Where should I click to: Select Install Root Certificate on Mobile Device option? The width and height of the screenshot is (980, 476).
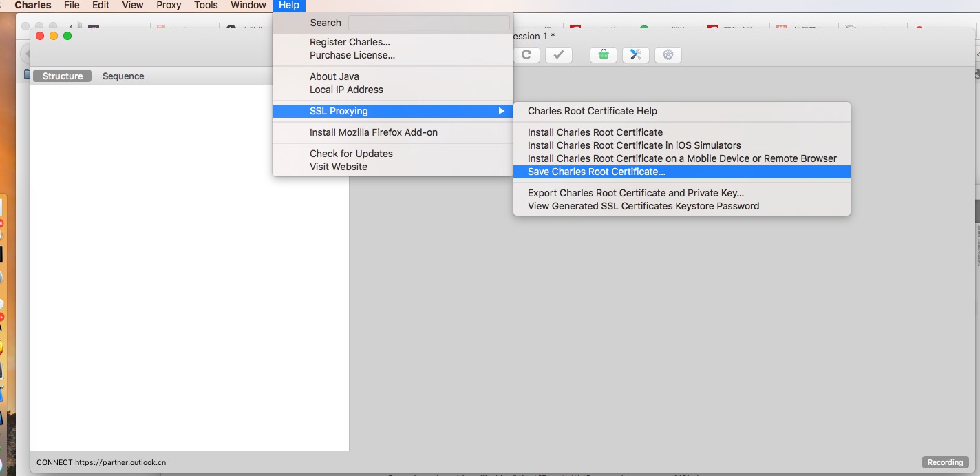[x=682, y=158]
